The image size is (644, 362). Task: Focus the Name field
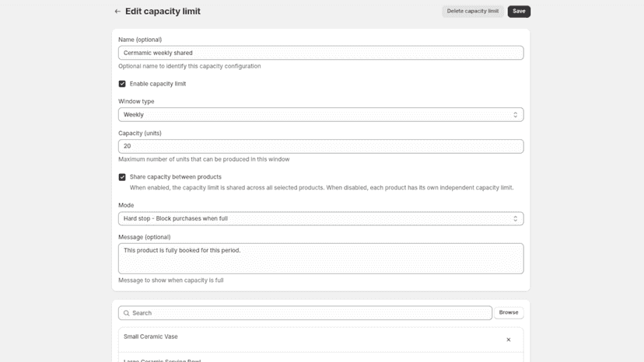(320, 53)
